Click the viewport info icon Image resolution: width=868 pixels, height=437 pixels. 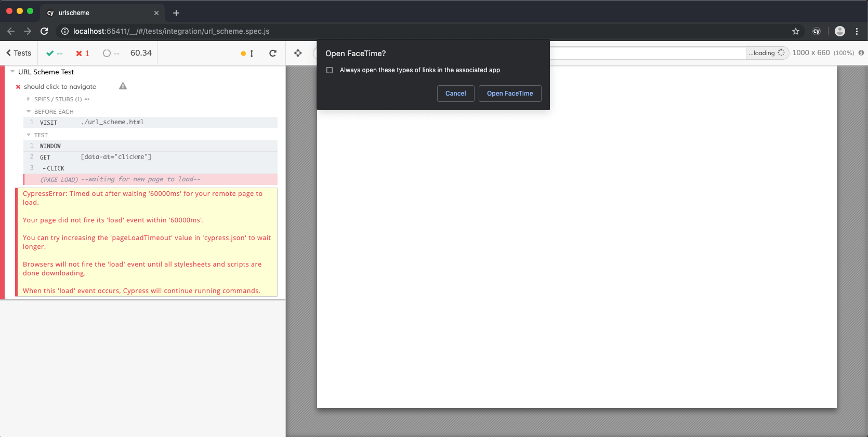pyautogui.click(x=861, y=52)
